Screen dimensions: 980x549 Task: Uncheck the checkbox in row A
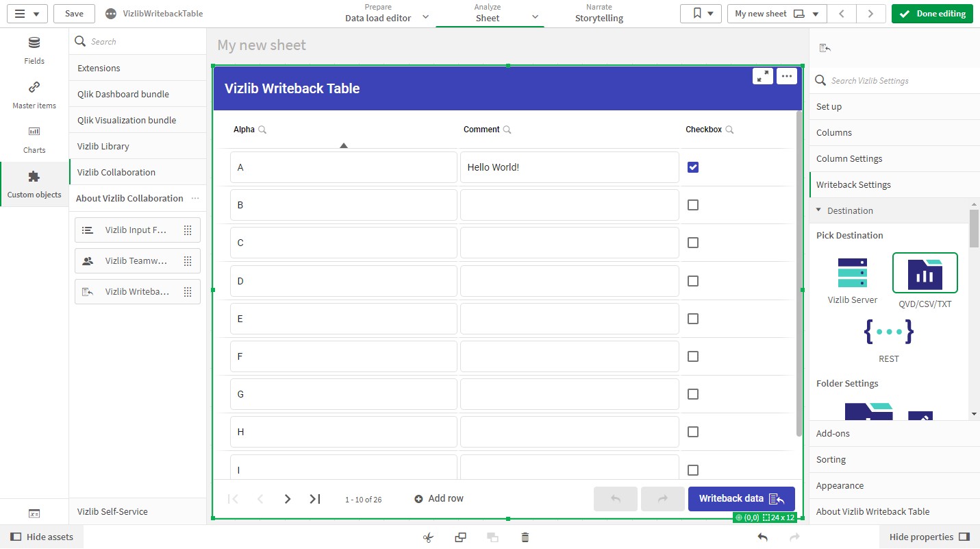pos(693,167)
